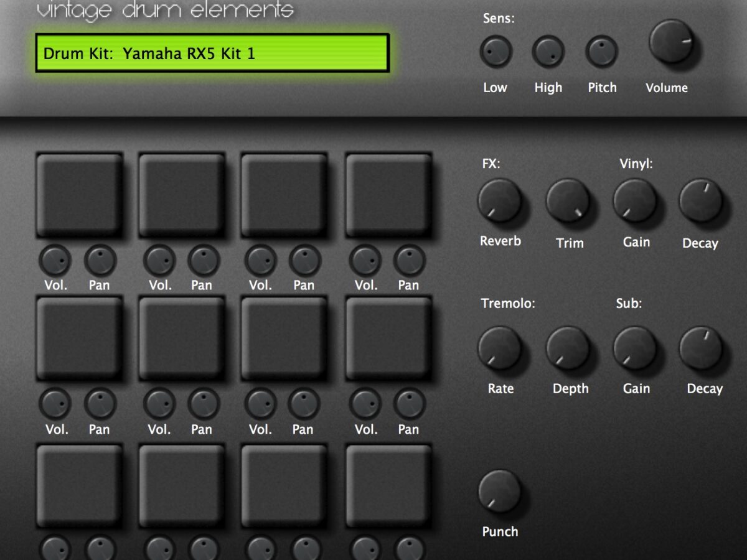Click the Tremolo Rate knob
The height and width of the screenshot is (560, 747).
click(x=499, y=348)
